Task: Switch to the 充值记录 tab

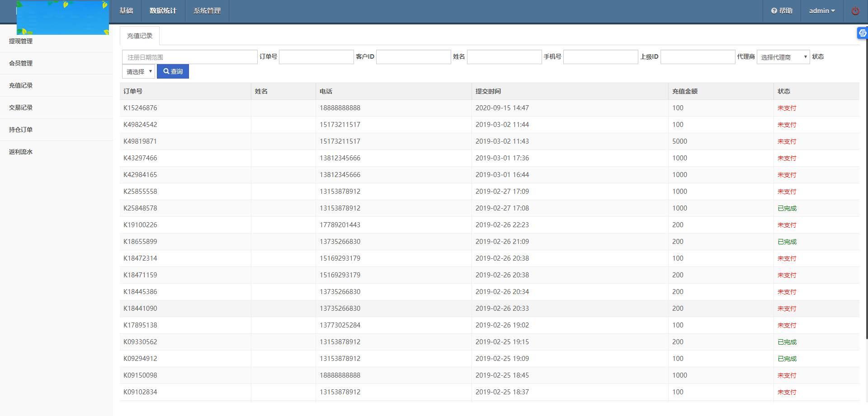Action: (x=139, y=35)
